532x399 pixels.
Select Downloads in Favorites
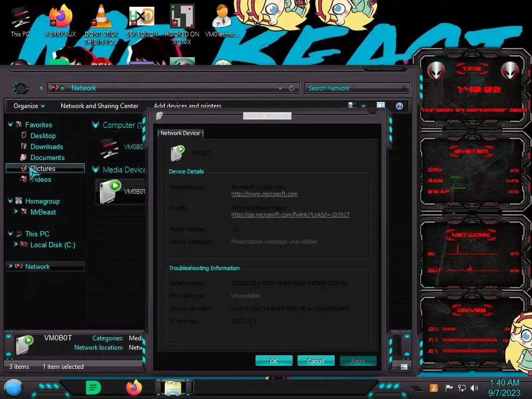point(46,147)
